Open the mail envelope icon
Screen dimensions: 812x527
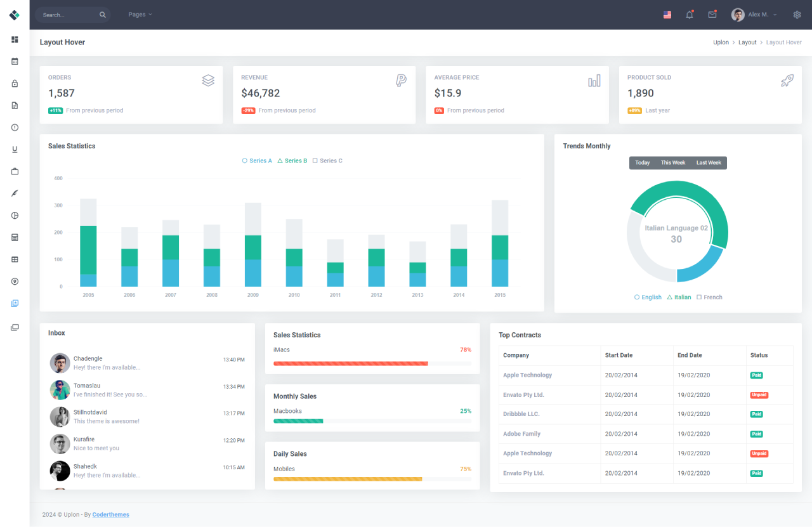(712, 15)
